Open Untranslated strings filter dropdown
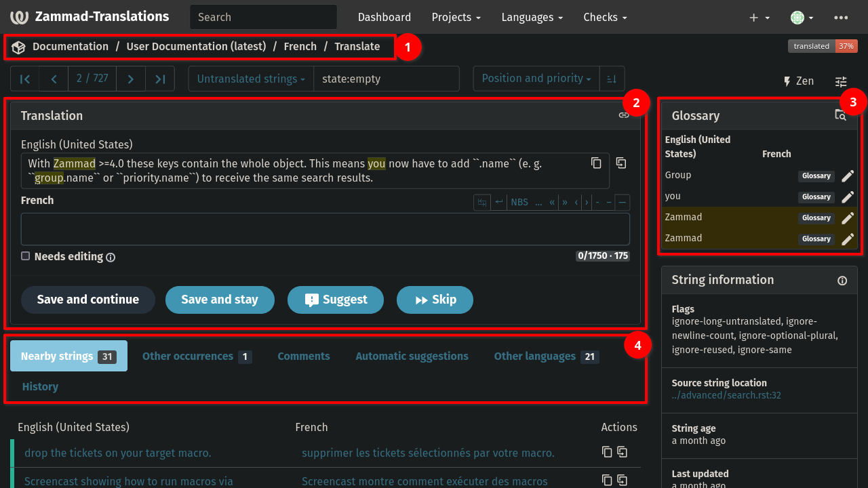The width and height of the screenshot is (868, 488). coord(251,79)
